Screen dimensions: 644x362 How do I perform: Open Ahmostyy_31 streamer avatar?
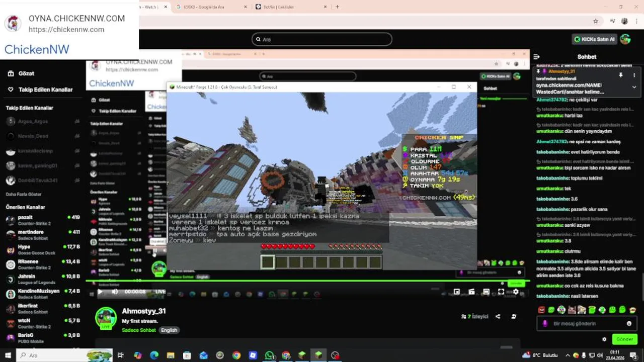pos(106,318)
